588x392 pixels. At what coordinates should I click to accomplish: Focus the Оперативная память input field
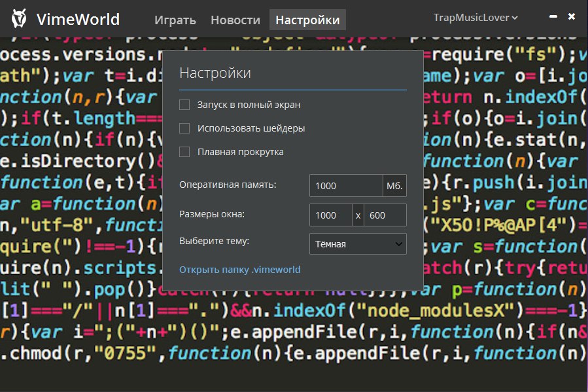(x=346, y=186)
